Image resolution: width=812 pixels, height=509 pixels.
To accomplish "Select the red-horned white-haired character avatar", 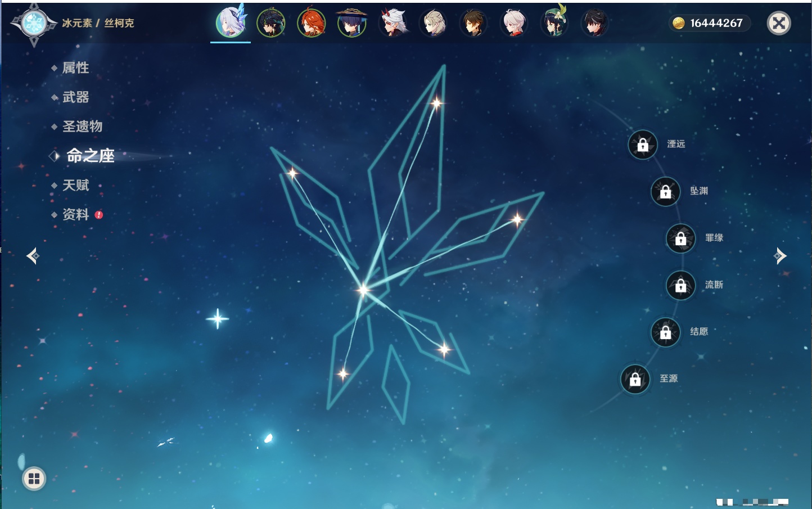I will coord(393,24).
